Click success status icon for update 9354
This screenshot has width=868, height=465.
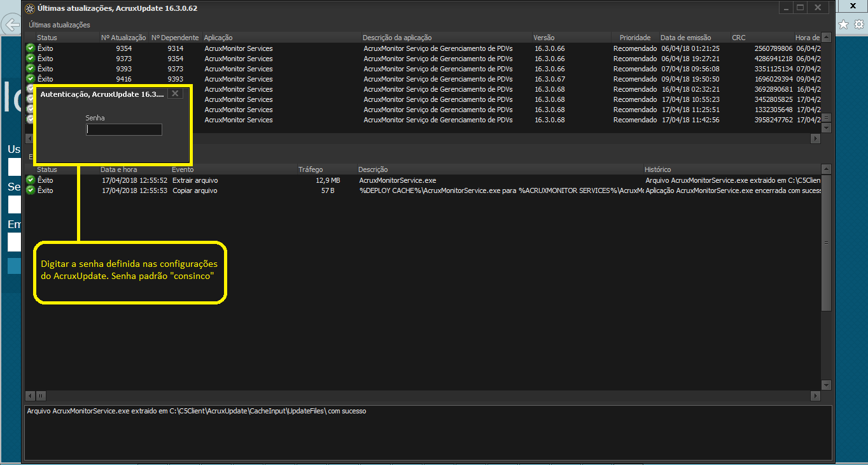(x=30, y=48)
